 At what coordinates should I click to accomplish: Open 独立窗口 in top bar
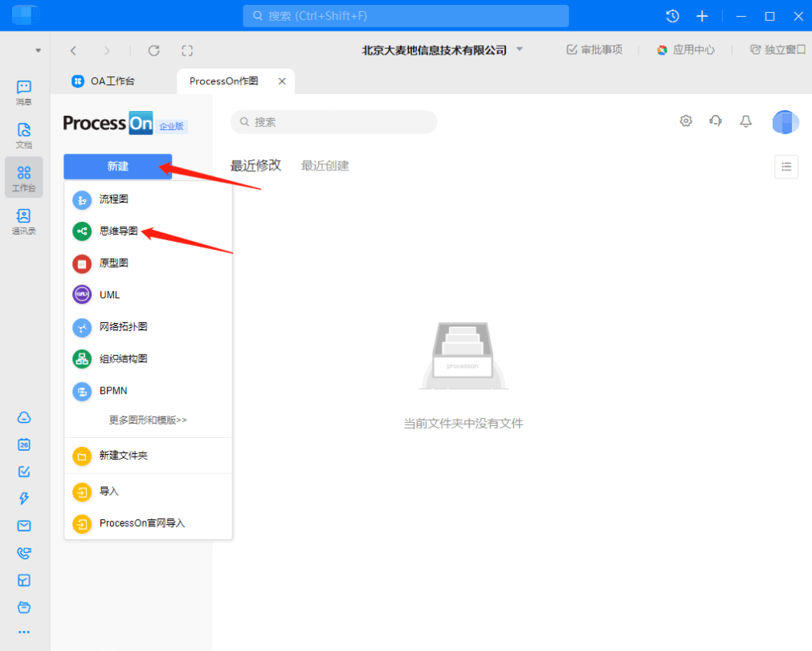pyautogui.click(x=777, y=50)
